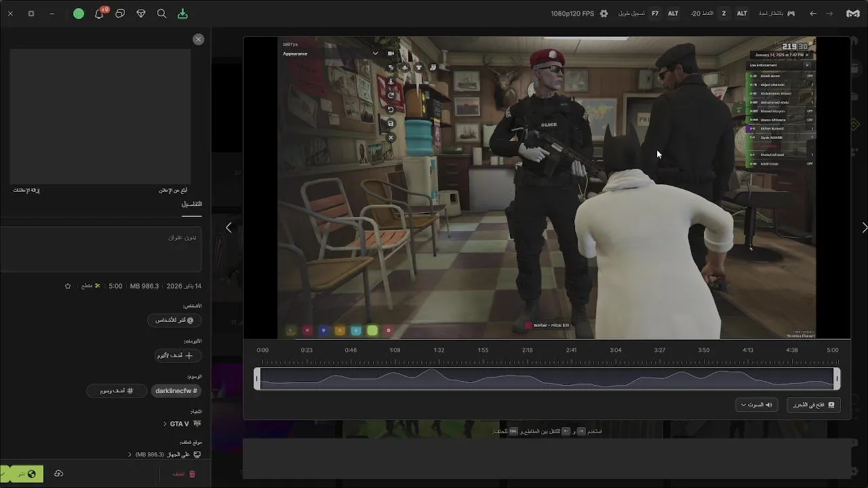Click the game controller status icon
Screen dimensions: 868x488
click(791, 14)
